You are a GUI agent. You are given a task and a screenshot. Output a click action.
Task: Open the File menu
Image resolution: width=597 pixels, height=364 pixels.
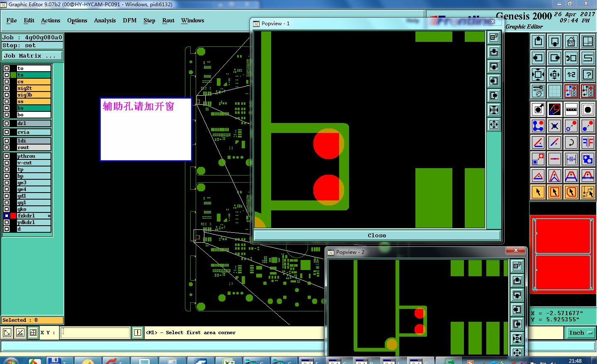12,20
